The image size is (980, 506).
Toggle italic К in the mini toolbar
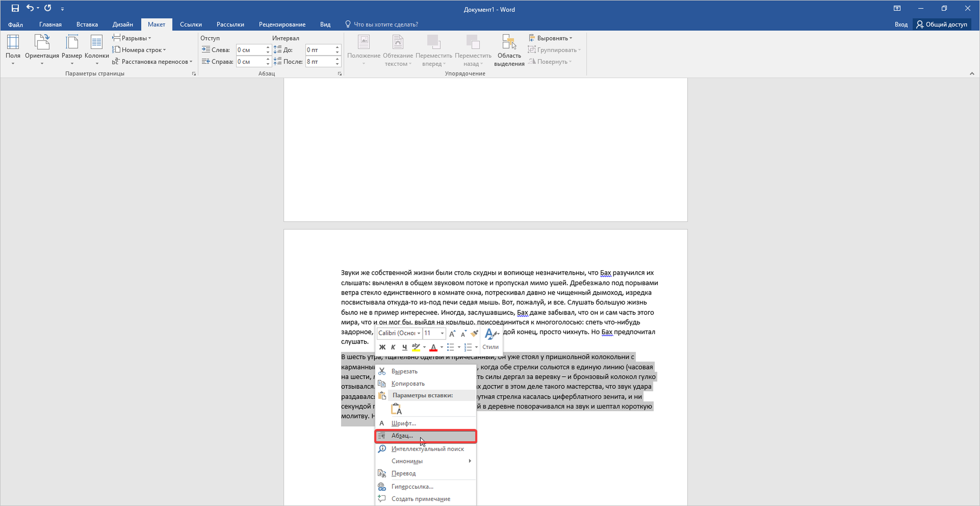pyautogui.click(x=393, y=347)
